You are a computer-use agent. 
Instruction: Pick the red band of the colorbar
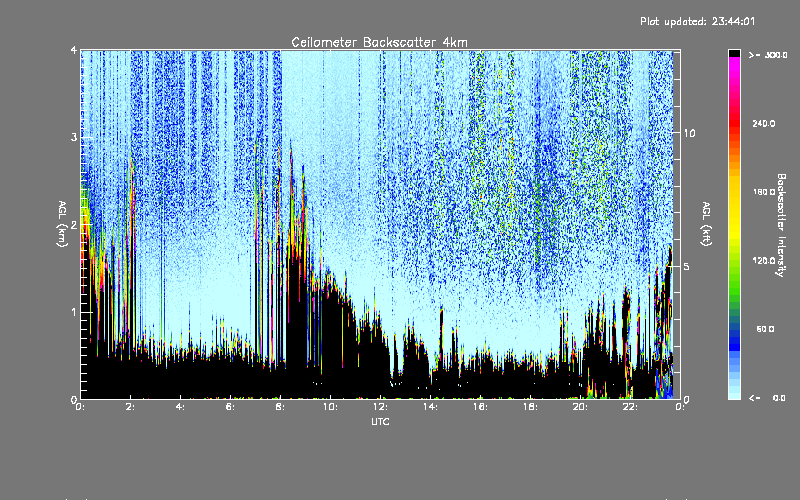(734, 122)
